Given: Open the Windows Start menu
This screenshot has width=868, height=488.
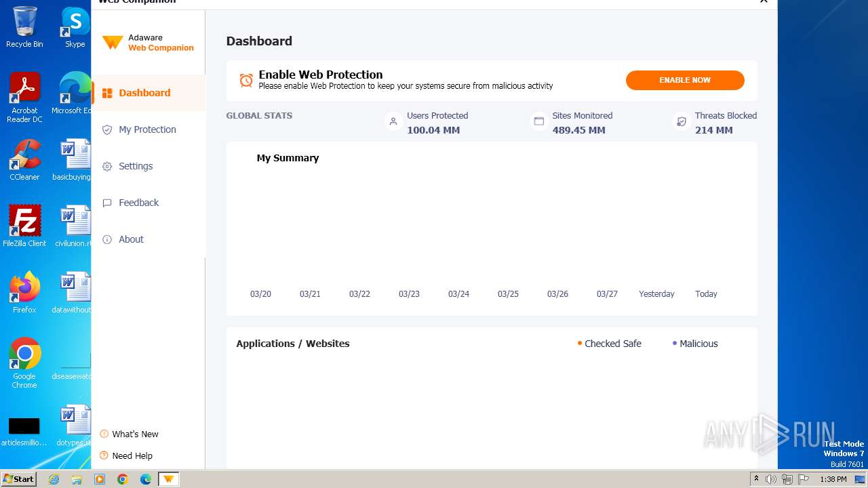Looking at the screenshot, I should (19, 479).
